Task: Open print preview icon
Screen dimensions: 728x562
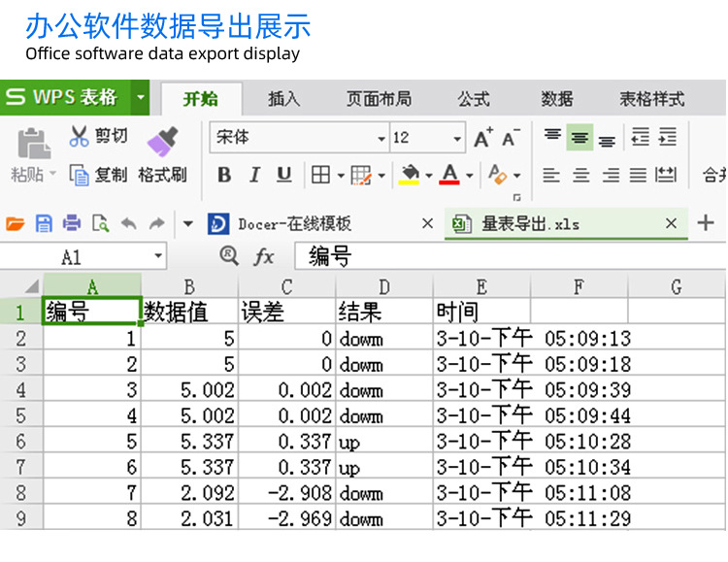Action: tap(100, 223)
